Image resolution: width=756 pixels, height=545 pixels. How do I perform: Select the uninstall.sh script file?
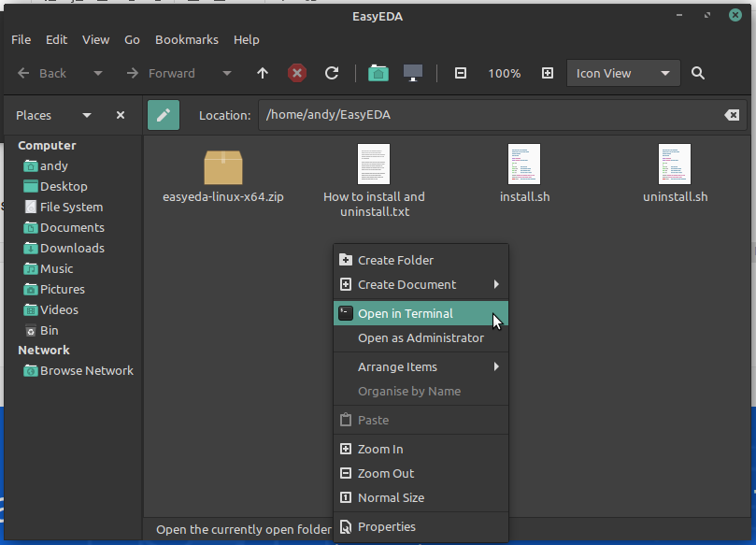point(675,174)
